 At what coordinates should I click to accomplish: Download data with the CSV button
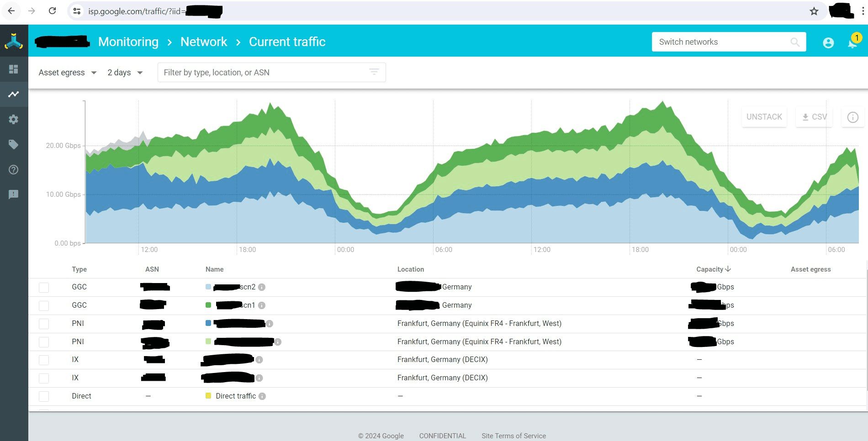(815, 117)
